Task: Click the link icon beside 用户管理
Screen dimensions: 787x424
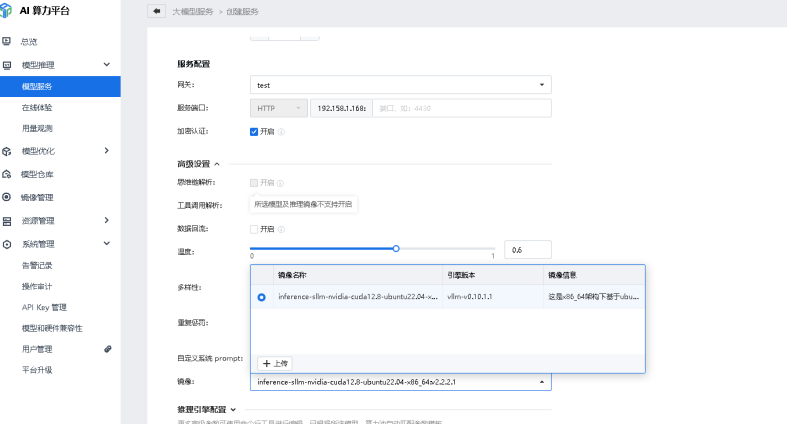Action: click(108, 349)
